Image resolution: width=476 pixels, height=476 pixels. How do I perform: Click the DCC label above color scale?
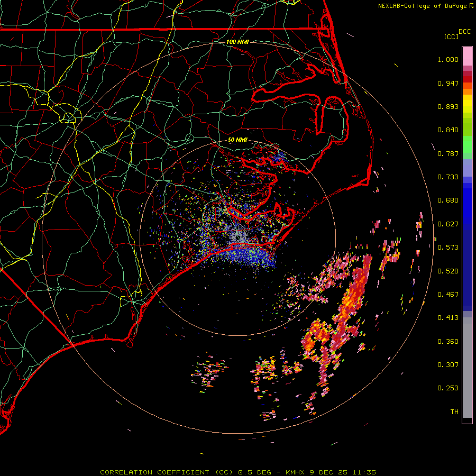coord(464,32)
